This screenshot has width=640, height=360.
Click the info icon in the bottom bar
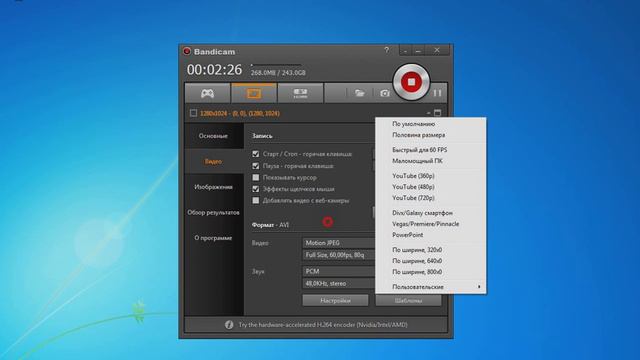[x=229, y=325]
